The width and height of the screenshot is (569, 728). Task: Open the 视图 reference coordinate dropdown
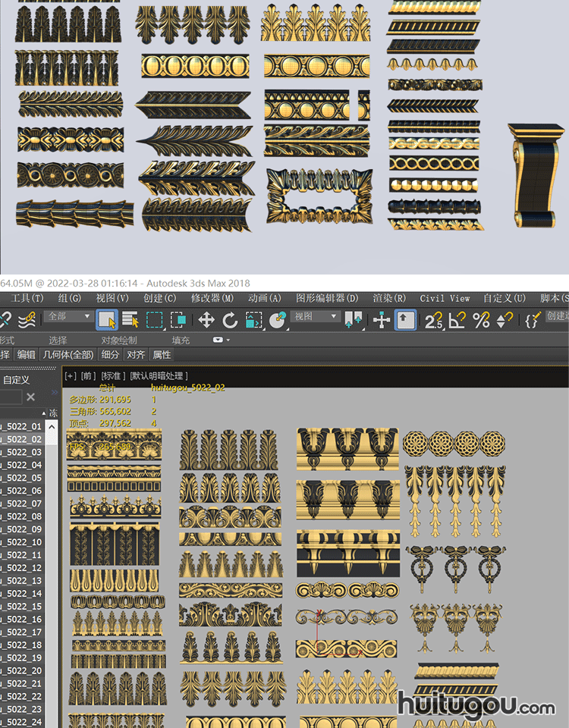point(315,316)
